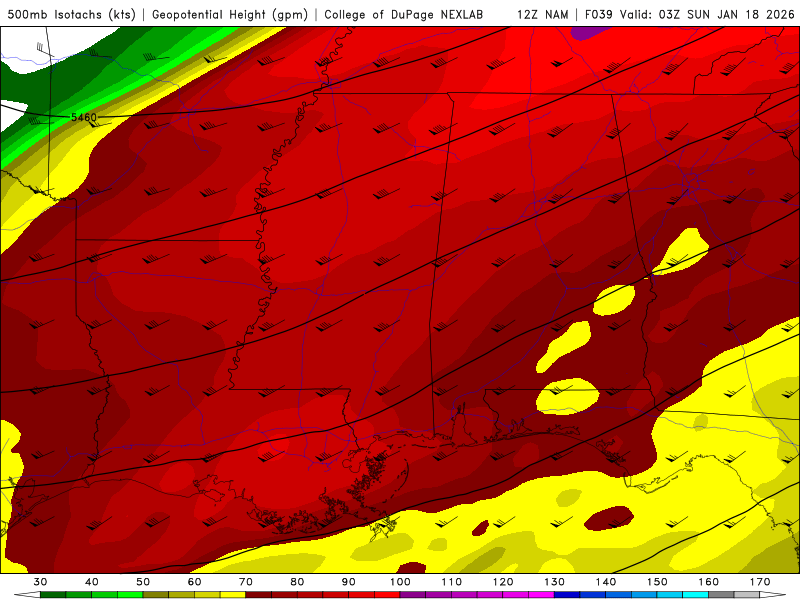Click the 150 value on the color scale
The width and height of the screenshot is (800, 600).
pyautogui.click(x=657, y=582)
